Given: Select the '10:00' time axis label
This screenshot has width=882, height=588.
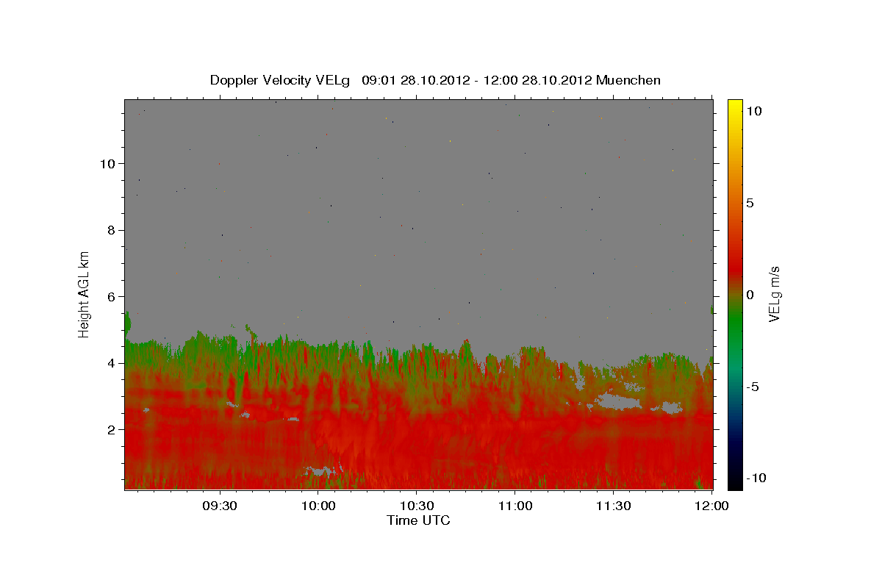Looking at the screenshot, I should pos(318,506).
